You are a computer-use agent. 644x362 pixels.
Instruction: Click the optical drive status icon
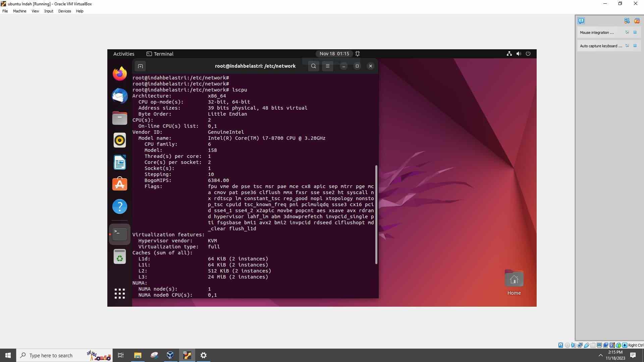click(x=567, y=345)
